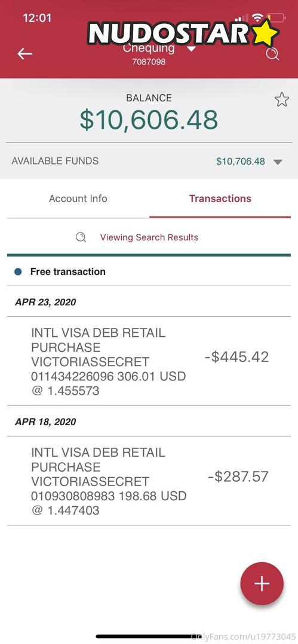Image resolution: width=298 pixels, height=644 pixels.
Task: Switch to the Account Info tab
Action: click(x=78, y=199)
